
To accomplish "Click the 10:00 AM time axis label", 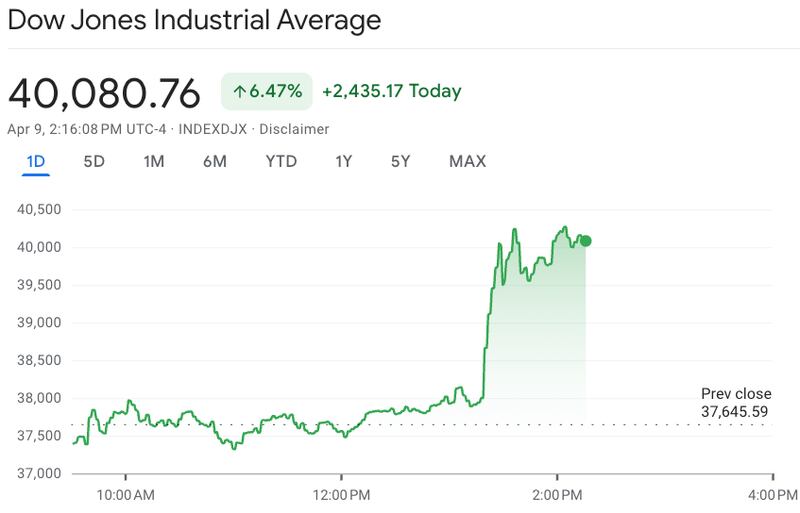I will (x=126, y=493).
